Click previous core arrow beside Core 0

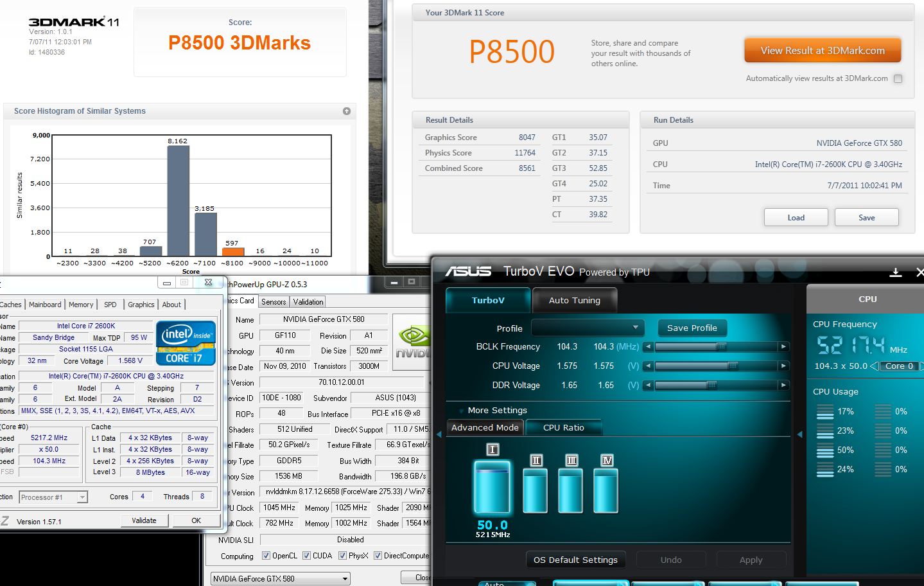coord(874,366)
